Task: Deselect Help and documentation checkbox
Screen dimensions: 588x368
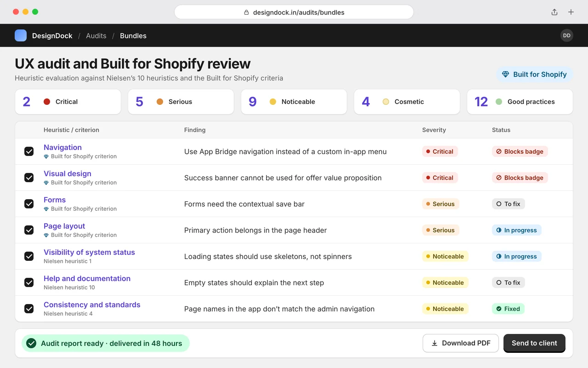Action: point(29,282)
